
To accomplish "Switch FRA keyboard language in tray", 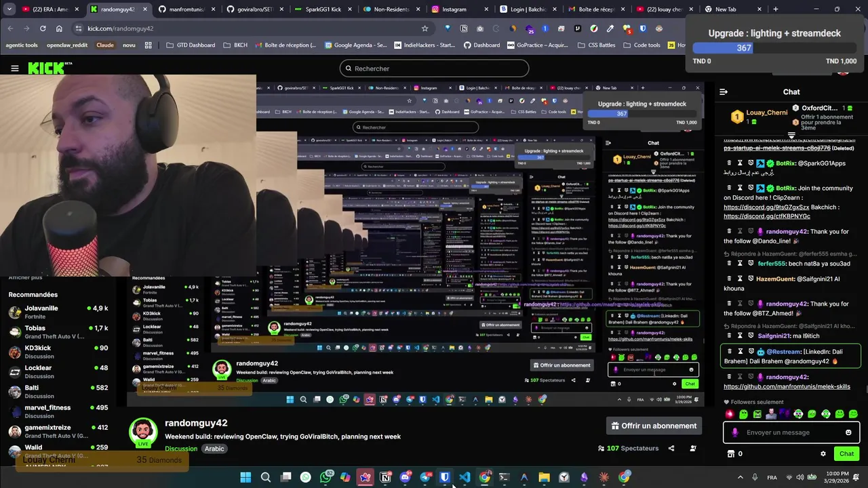I will click(x=772, y=477).
